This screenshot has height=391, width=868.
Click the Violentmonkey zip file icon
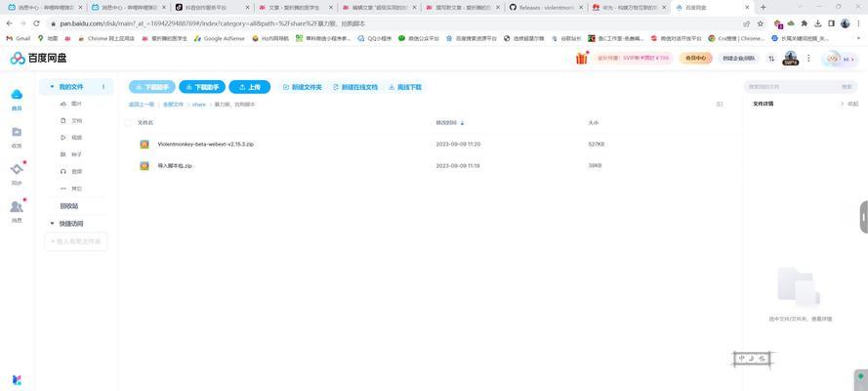coord(145,144)
